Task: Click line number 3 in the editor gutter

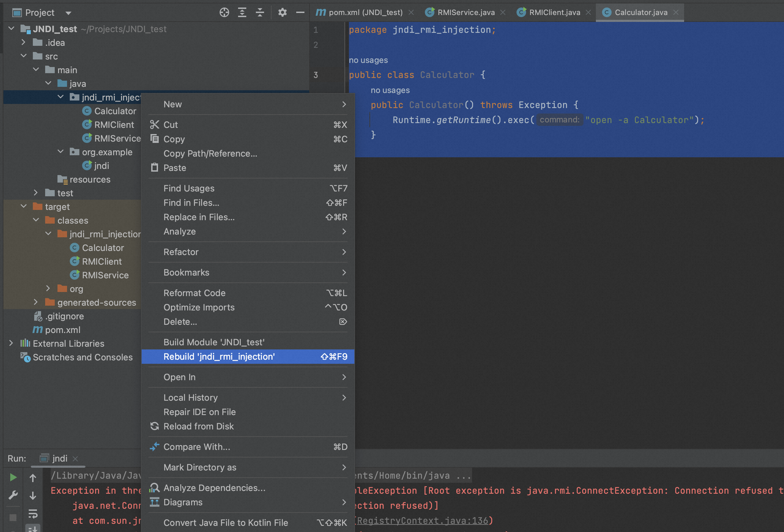Action: 316,75
